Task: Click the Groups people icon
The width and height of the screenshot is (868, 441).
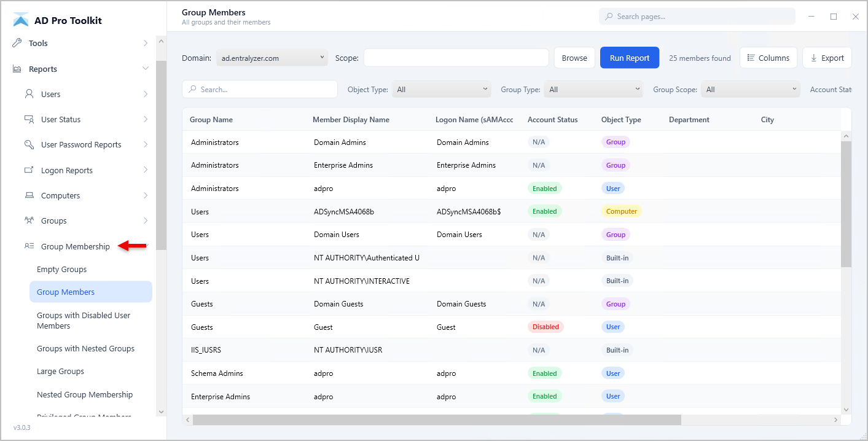Action: (x=29, y=221)
